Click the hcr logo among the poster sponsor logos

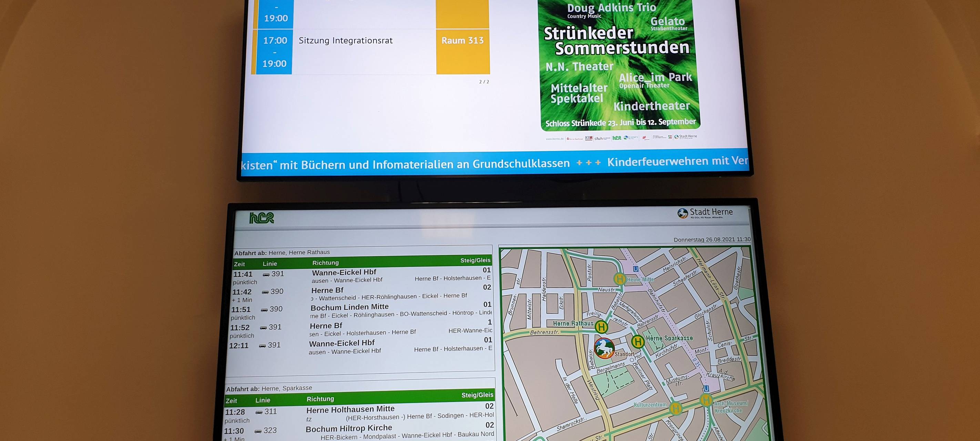[617, 139]
